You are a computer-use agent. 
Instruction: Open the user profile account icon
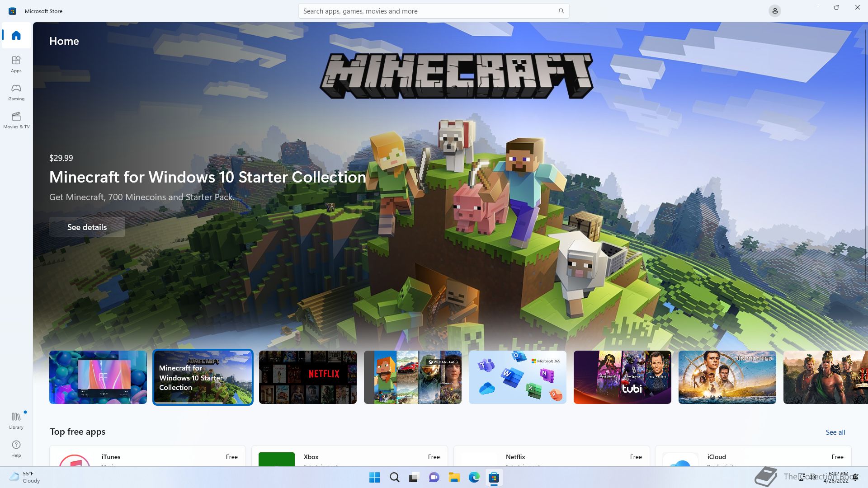774,11
